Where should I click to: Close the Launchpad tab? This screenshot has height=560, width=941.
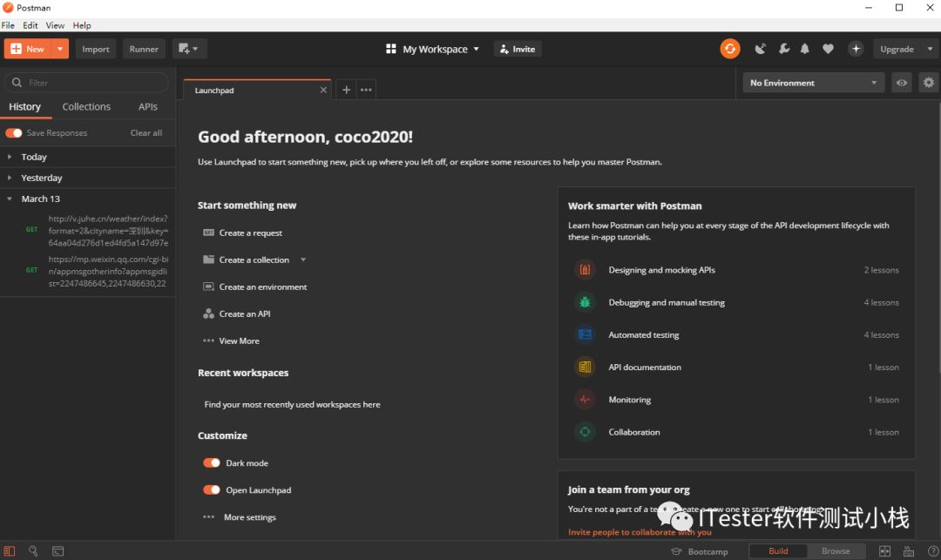[323, 90]
